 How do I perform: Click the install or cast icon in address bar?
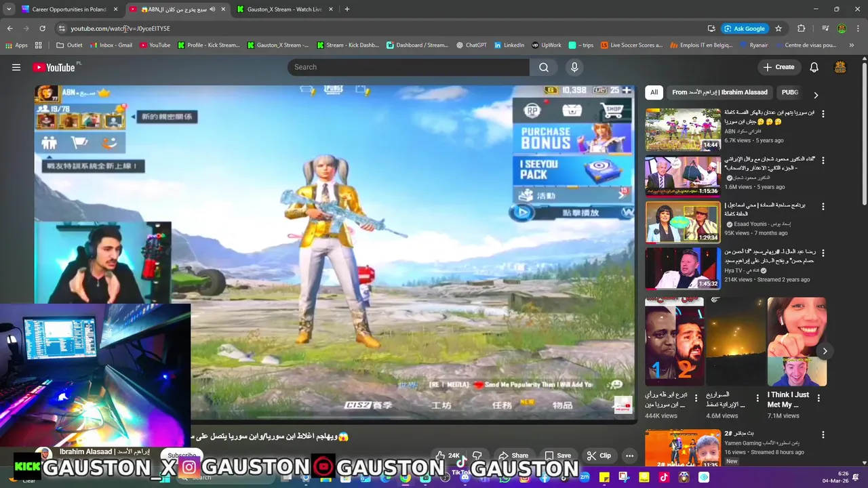coord(711,28)
